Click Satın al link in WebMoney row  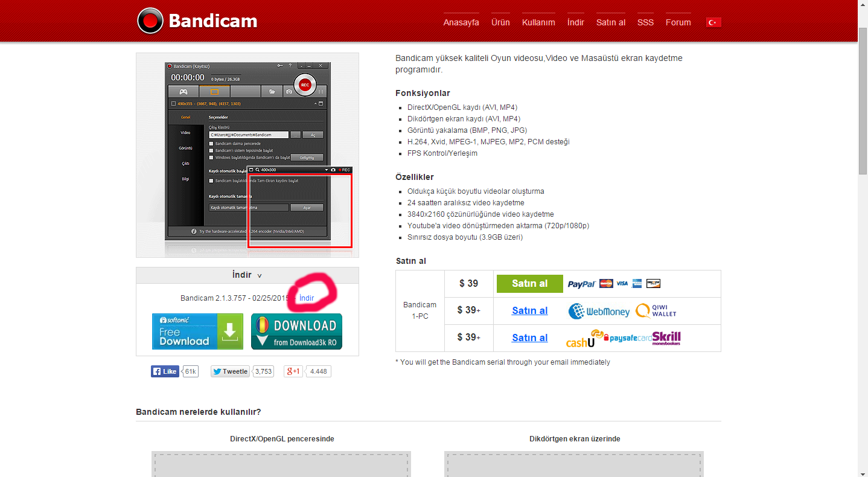pyautogui.click(x=530, y=311)
